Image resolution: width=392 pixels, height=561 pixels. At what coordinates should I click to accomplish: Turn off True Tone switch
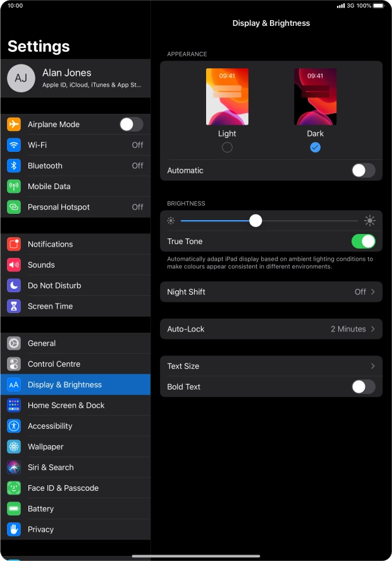click(x=363, y=242)
